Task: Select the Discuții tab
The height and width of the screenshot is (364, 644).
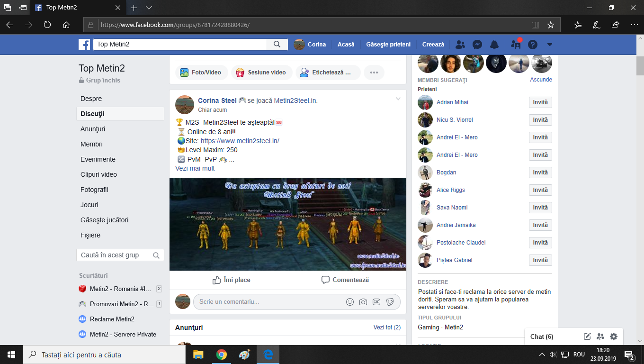Action: point(120,114)
